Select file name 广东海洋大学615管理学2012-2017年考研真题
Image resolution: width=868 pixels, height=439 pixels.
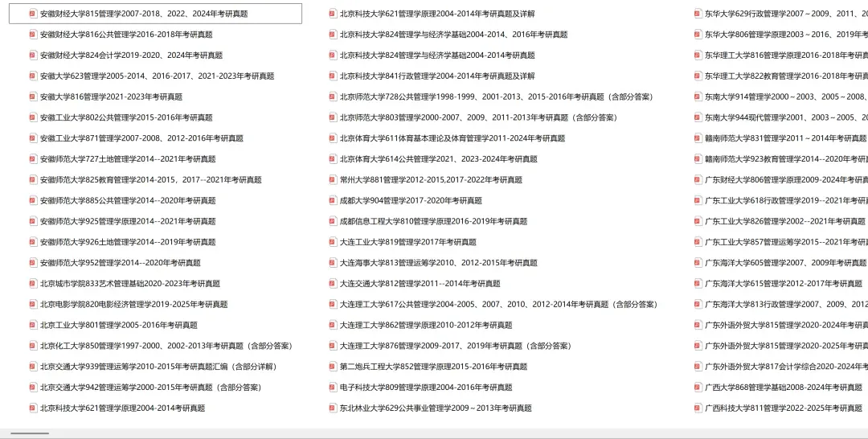[784, 284]
